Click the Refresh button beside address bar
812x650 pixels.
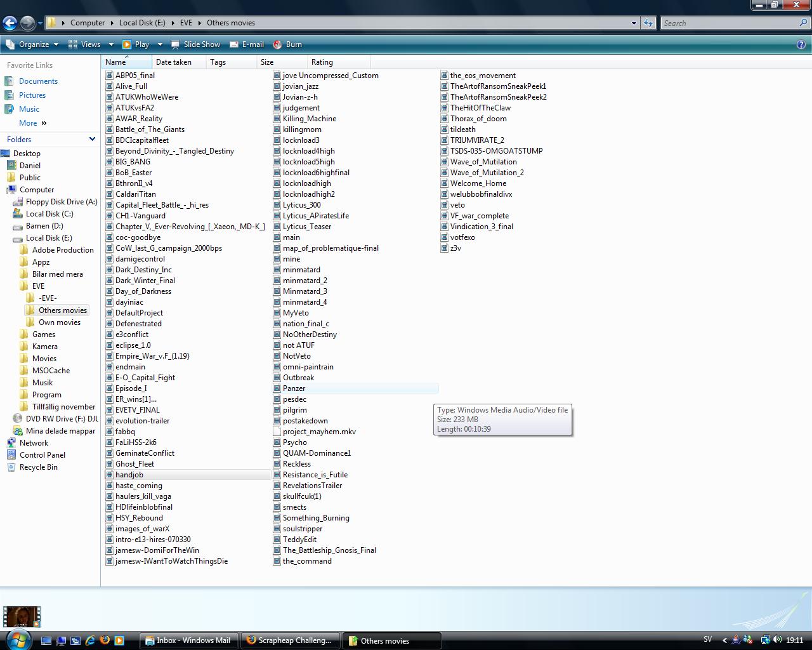[648, 23]
